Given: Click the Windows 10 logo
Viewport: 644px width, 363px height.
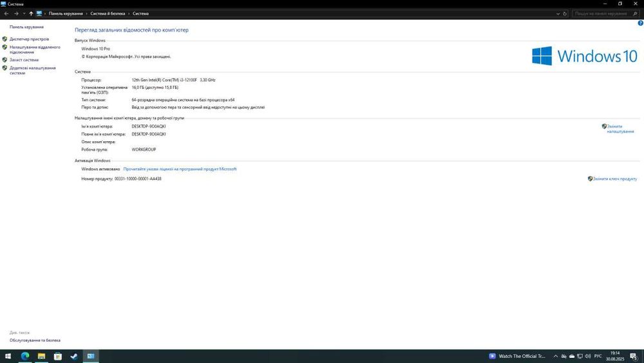Looking at the screenshot, I should pos(585,56).
